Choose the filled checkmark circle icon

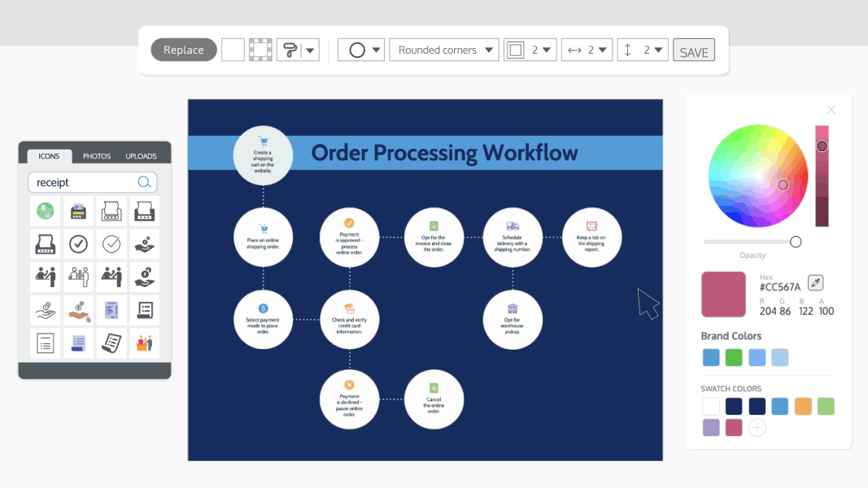[x=78, y=244]
